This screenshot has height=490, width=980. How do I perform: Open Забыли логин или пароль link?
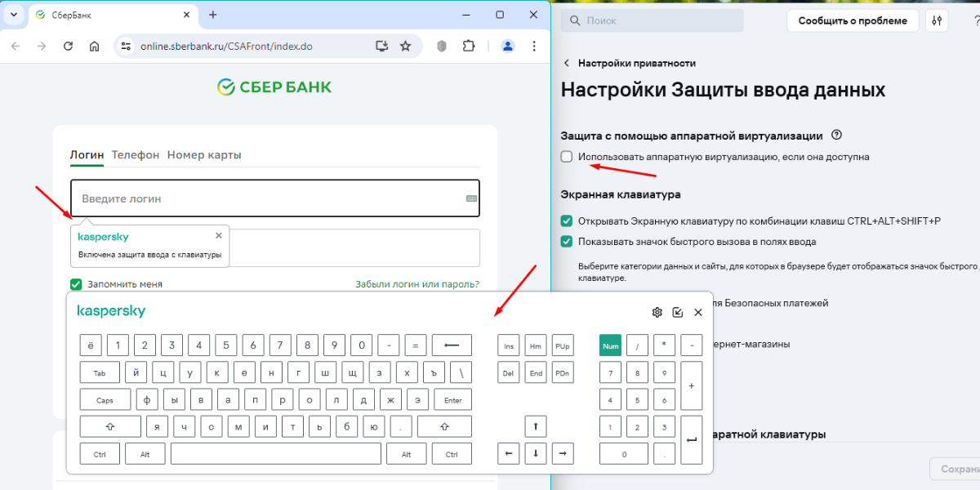coord(417,284)
